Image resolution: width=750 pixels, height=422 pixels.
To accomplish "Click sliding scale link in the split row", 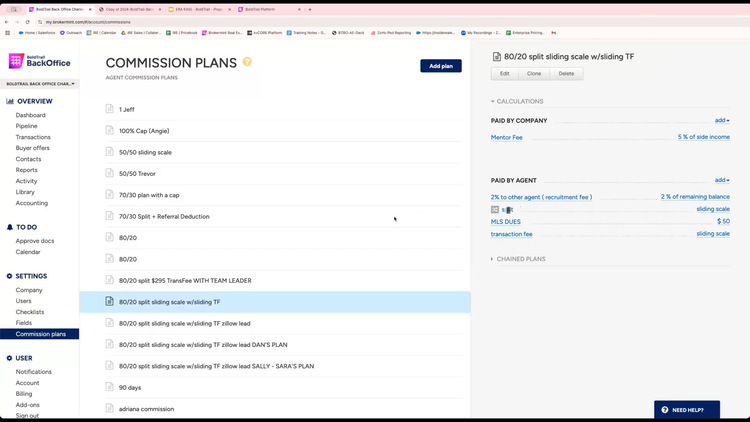I will (713, 209).
